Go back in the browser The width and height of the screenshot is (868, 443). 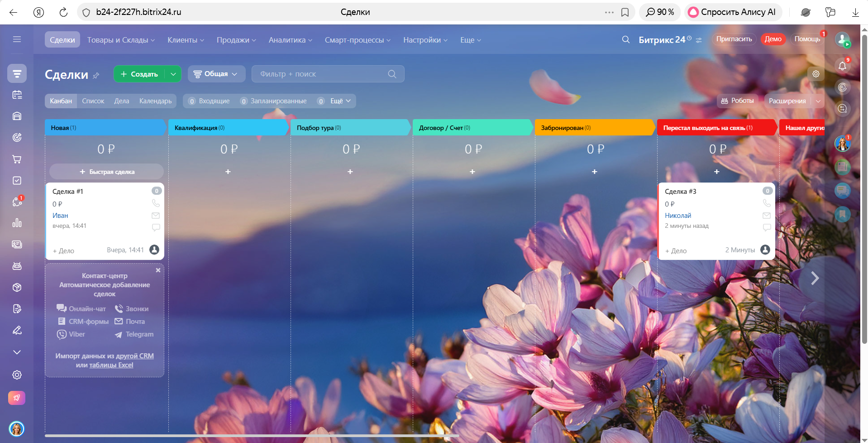point(14,12)
